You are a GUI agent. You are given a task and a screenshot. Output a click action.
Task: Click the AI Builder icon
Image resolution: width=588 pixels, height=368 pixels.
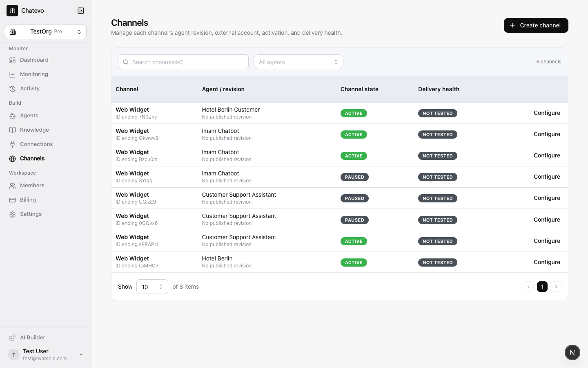pyautogui.click(x=13, y=338)
